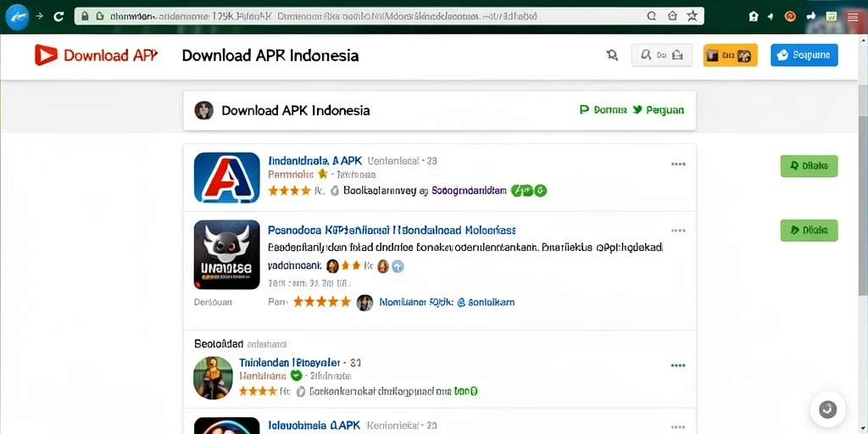868x434 pixels.
Task: Click the header search icon
Action: pos(612,55)
